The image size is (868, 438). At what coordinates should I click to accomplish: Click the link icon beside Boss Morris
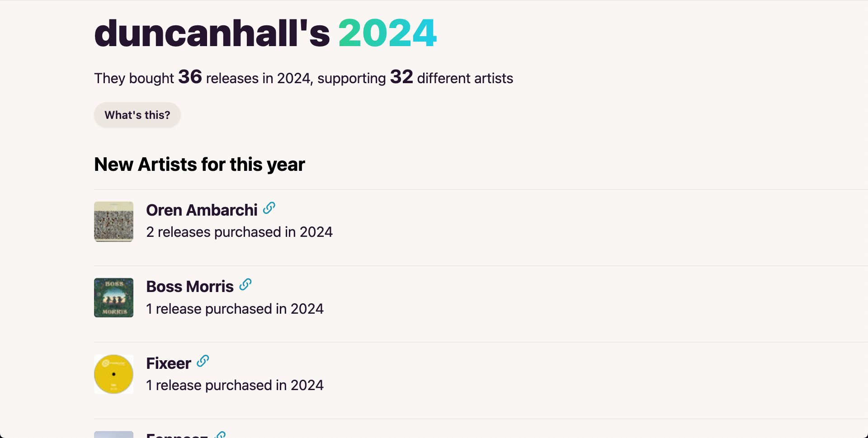tap(245, 284)
